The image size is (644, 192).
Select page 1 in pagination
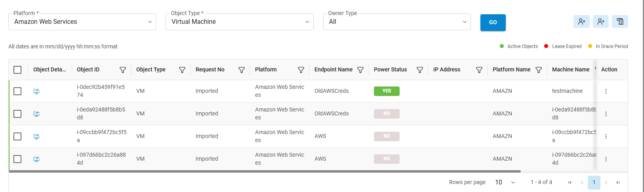click(x=594, y=182)
